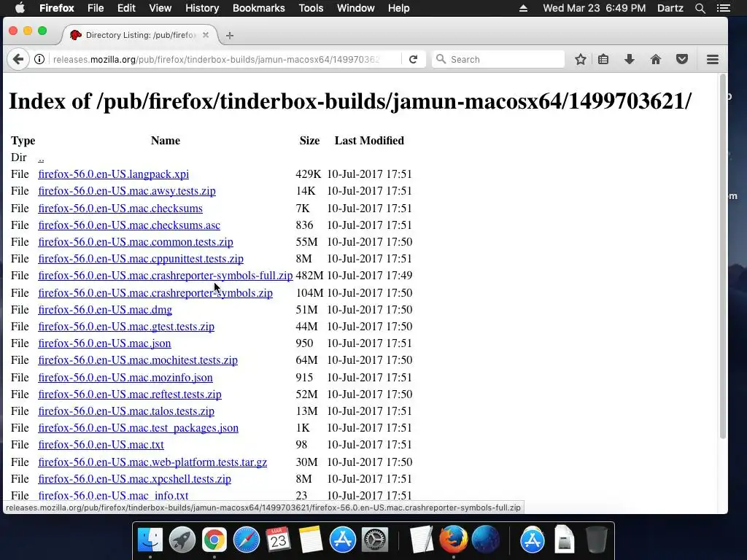This screenshot has width=747, height=560.
Task: Open firefox-56.0.en-US.mac_info.txt link
Action: 113,495
